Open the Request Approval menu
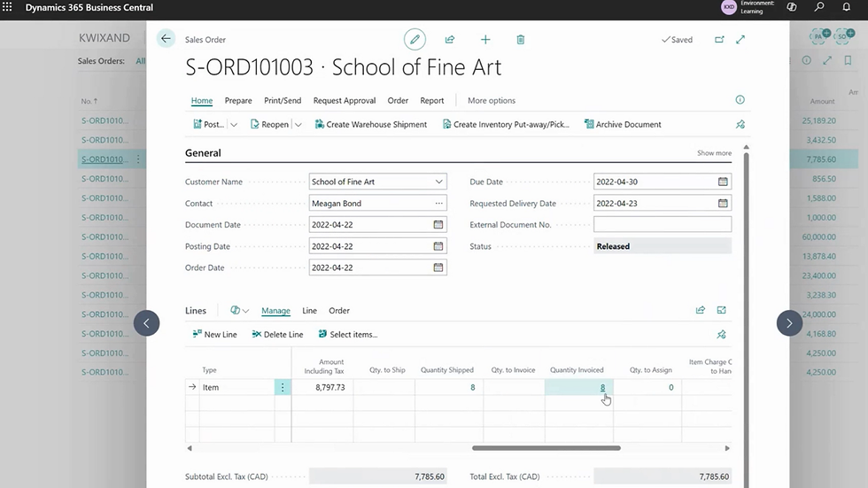 coord(345,101)
